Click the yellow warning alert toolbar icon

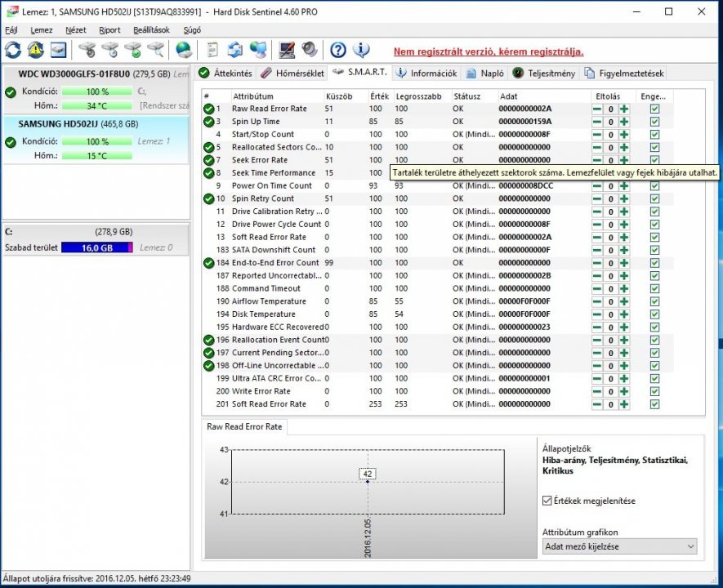click(x=35, y=51)
